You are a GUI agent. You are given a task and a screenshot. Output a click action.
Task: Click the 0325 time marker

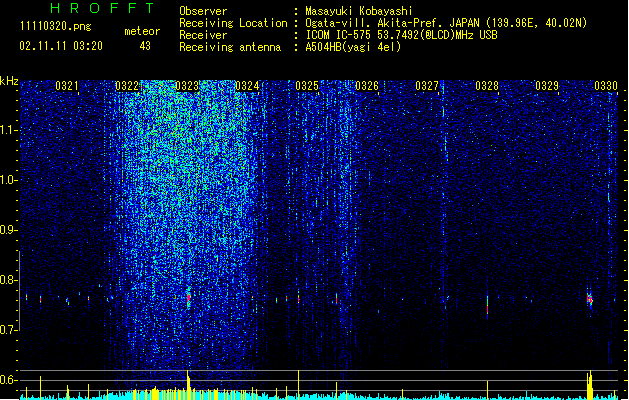(x=307, y=86)
